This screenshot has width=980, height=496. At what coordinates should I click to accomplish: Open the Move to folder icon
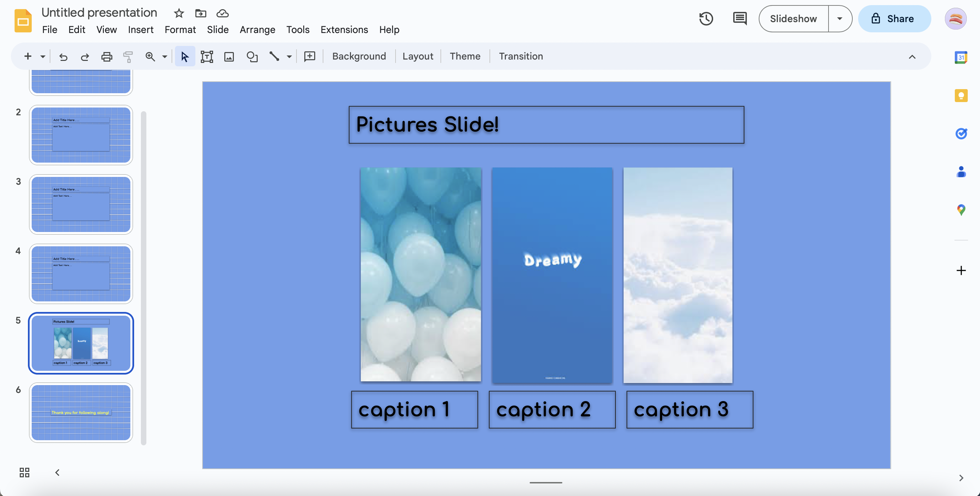tap(200, 13)
